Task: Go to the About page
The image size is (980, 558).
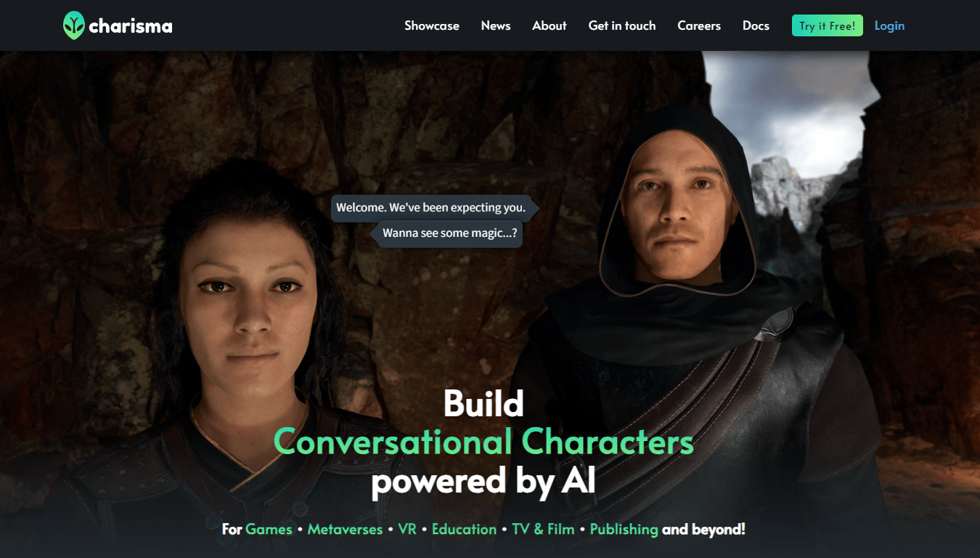Action: pyautogui.click(x=550, y=25)
